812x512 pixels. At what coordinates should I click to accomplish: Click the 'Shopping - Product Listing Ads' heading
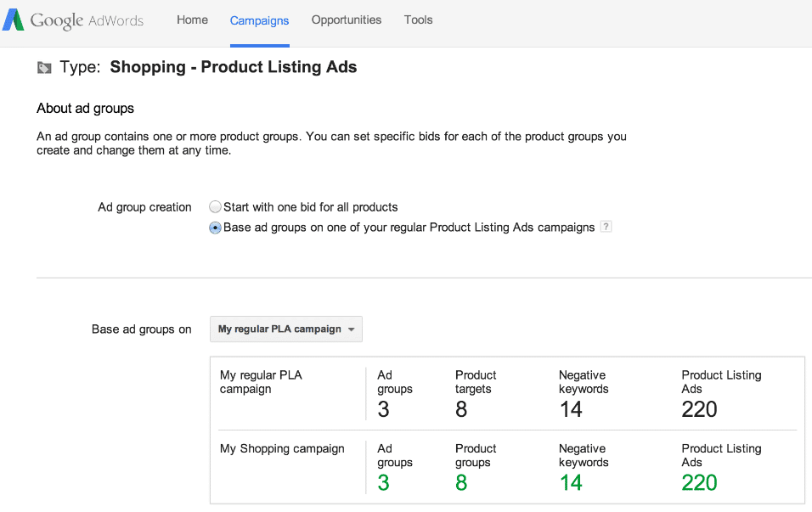[234, 67]
